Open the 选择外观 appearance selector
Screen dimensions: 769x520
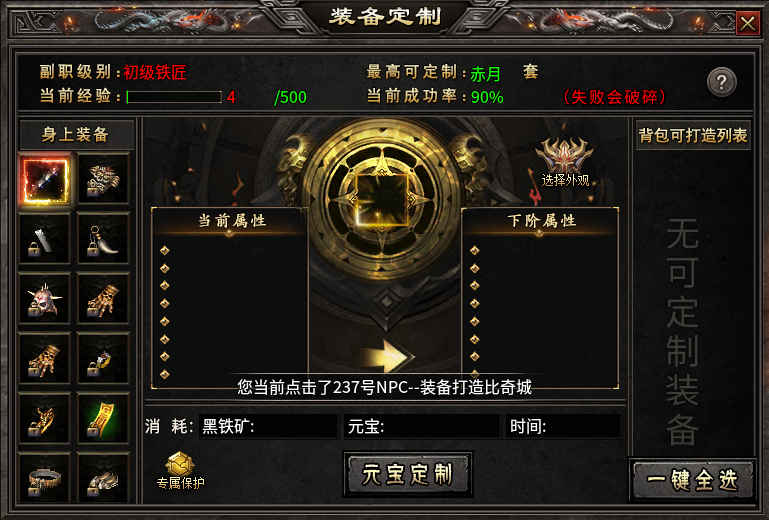coord(564,162)
